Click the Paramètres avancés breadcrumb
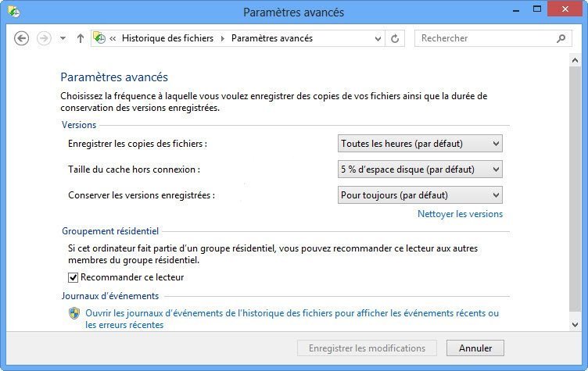The width and height of the screenshot is (588, 371). (271, 38)
